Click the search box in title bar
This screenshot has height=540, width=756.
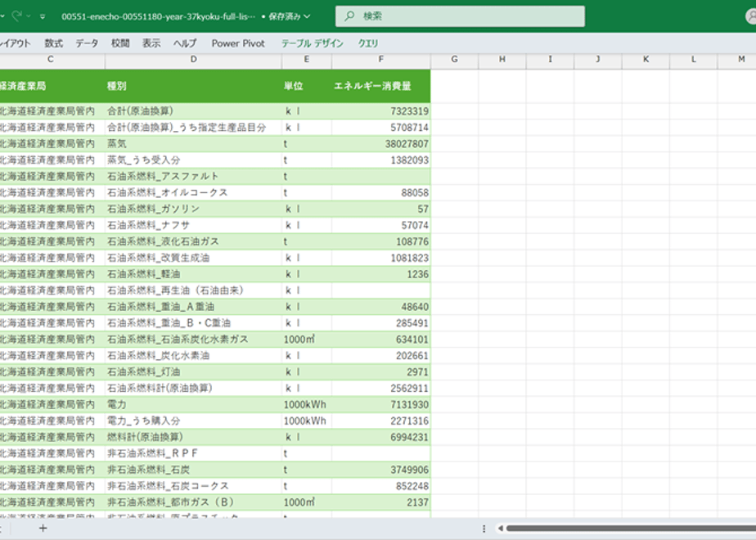coord(460,16)
